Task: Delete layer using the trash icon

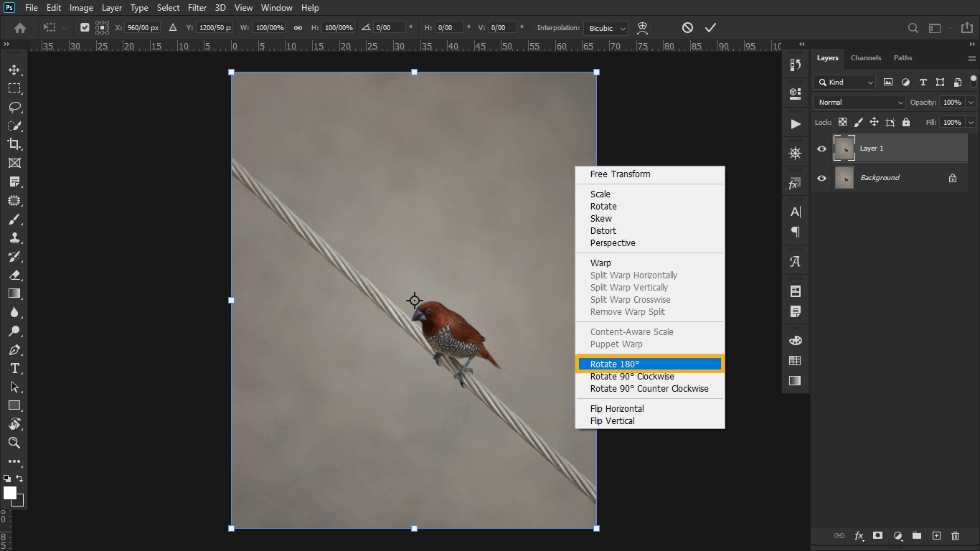Action: pyautogui.click(x=955, y=535)
